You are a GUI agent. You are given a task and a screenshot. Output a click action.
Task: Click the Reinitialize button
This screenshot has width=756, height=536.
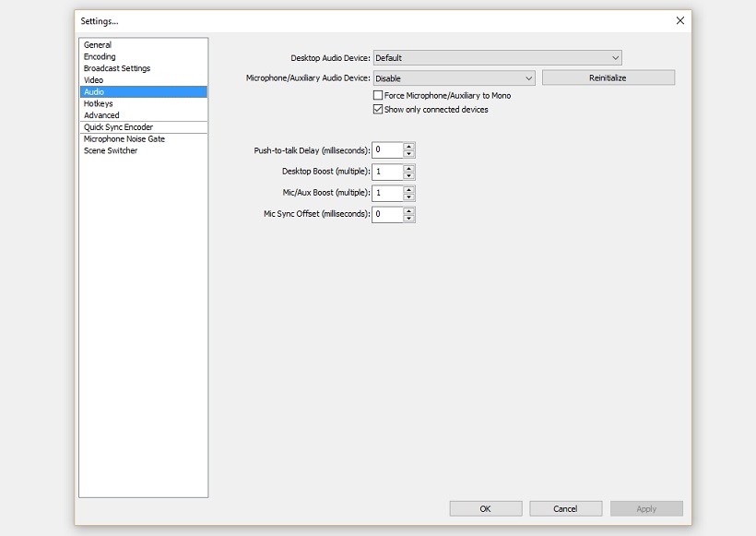tap(608, 77)
